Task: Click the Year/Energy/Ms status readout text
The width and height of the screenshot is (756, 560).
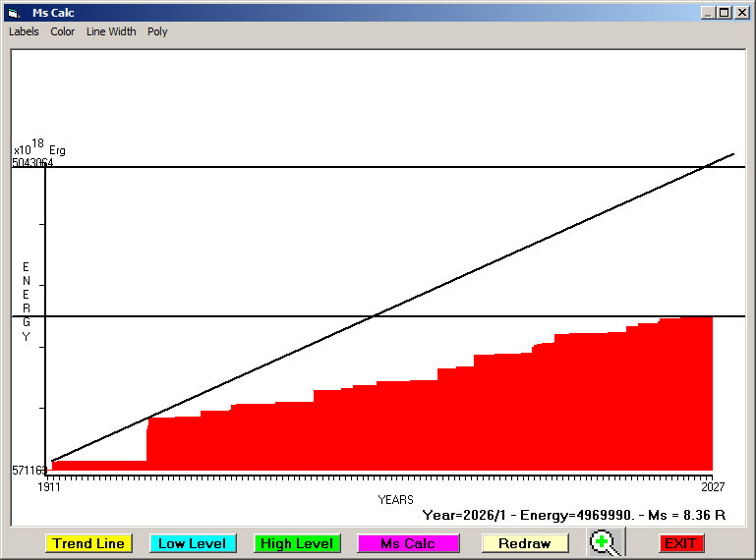Action: pos(573,514)
